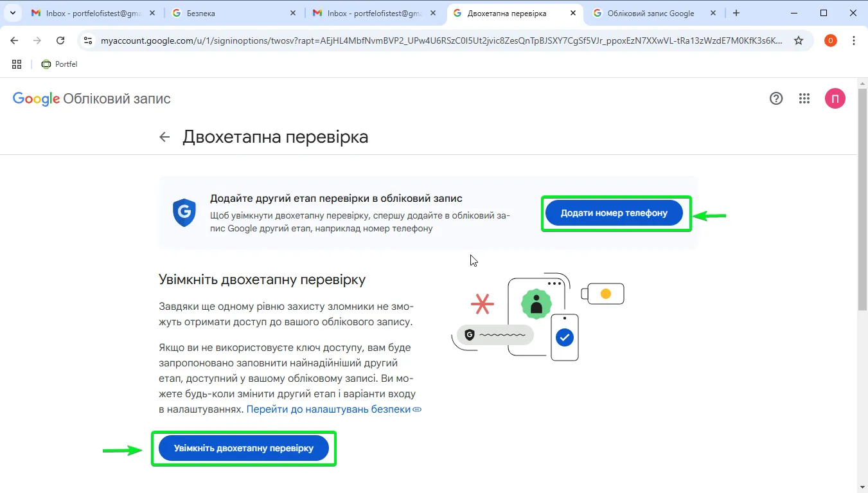This screenshot has width=868, height=493.
Task: Open a new browser tab
Action: [736, 13]
